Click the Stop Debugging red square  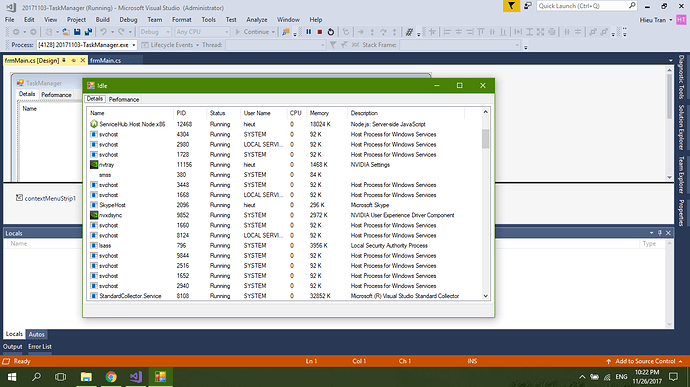point(320,32)
